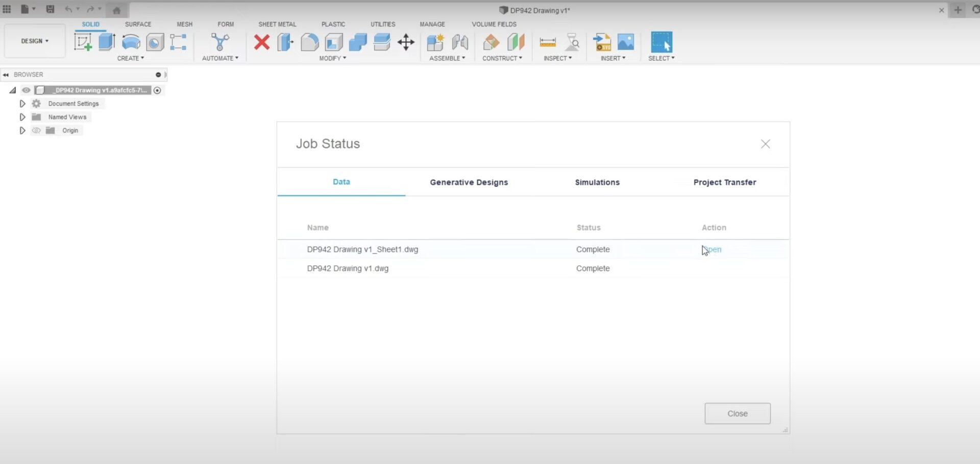Viewport: 980px width, 464px height.
Task: Open the Construct dropdown menu
Action: point(502,58)
